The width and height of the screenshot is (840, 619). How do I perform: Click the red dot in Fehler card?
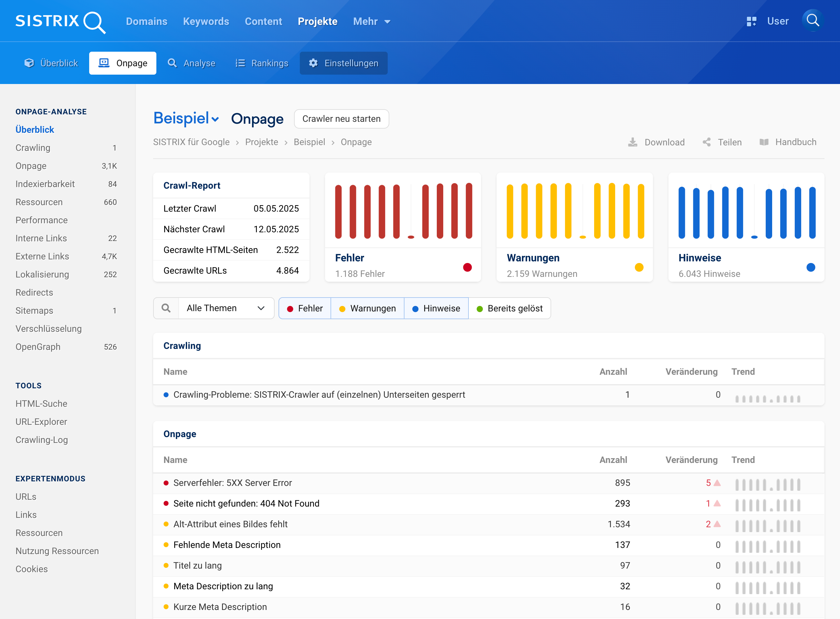coord(467,267)
